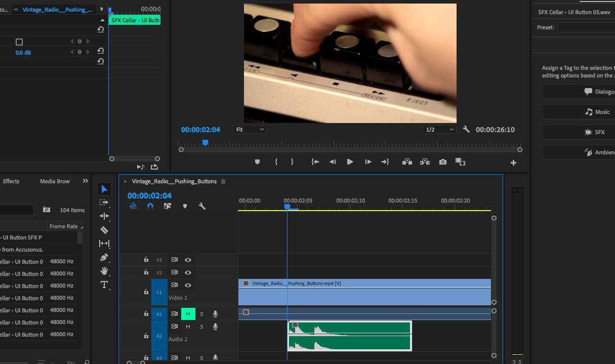615x364 pixels.
Task: Assign the Ambience audio tag
Action: [579, 152]
